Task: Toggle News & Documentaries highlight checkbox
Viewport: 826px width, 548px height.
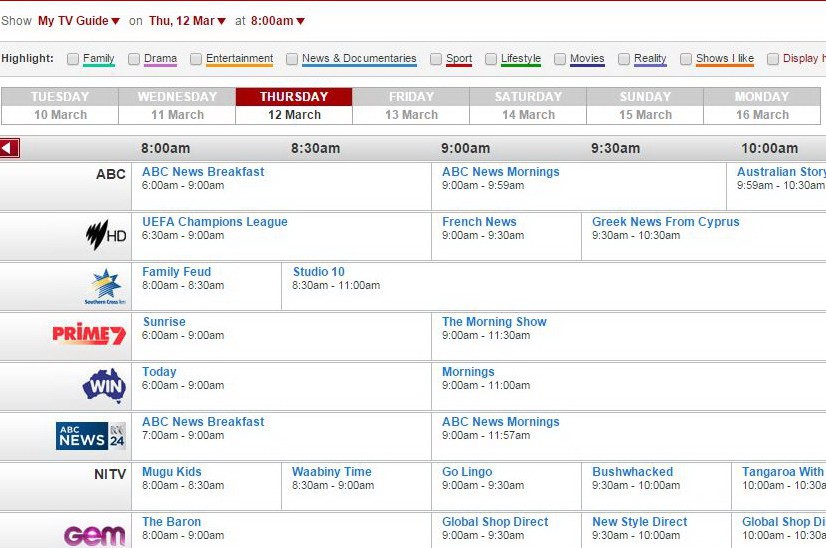Action: (x=292, y=59)
